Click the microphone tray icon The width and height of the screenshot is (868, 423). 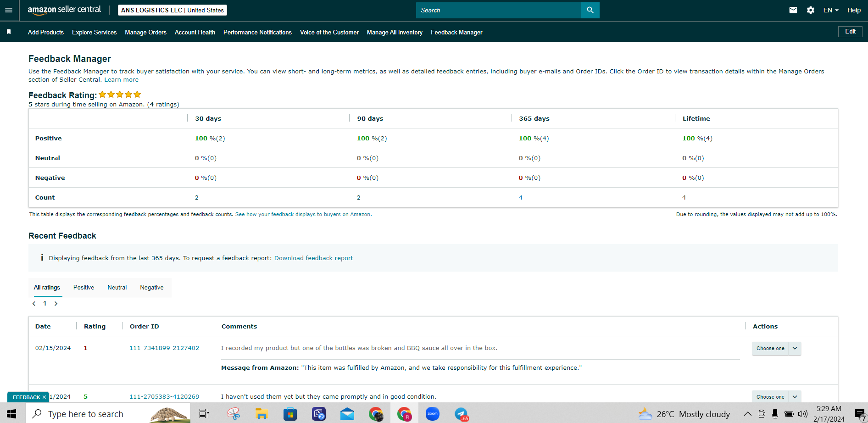tap(775, 414)
